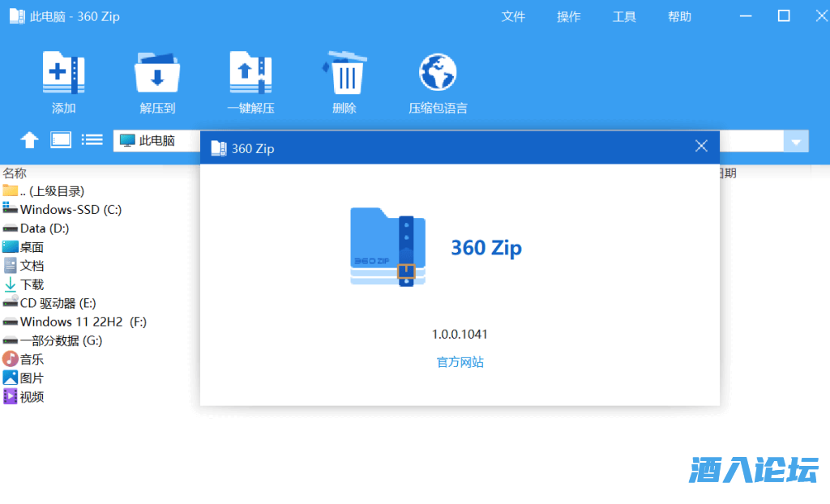Expand the address bar dropdown arrow
The width and height of the screenshot is (830, 504).
point(795,142)
